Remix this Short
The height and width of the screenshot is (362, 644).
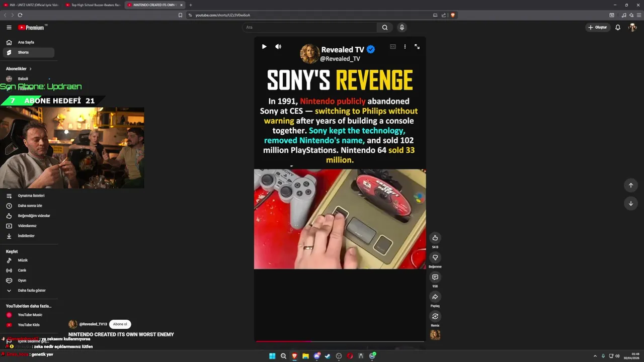[435, 316]
